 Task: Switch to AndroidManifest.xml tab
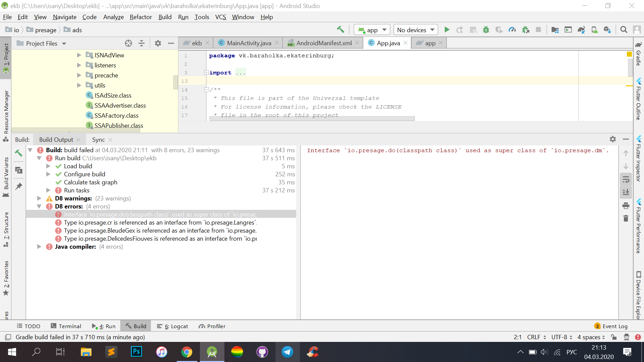coord(324,43)
